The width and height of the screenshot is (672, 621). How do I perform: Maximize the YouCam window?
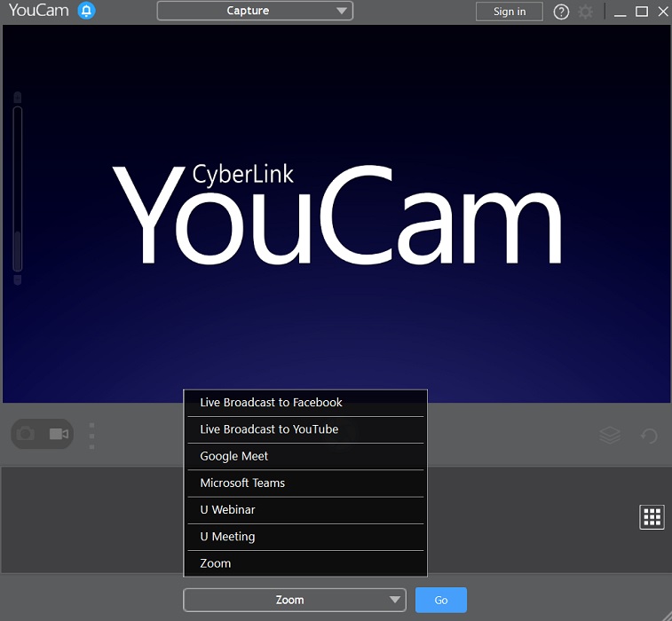click(642, 12)
